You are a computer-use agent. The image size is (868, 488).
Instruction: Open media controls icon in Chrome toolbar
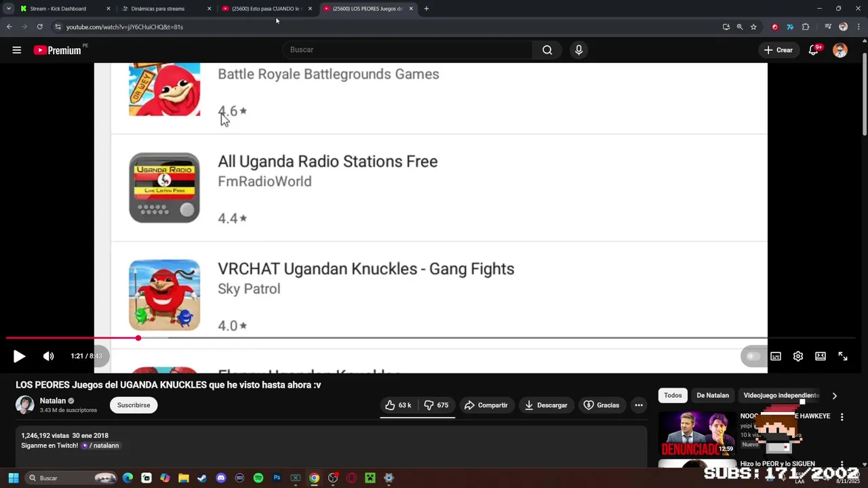click(x=828, y=27)
